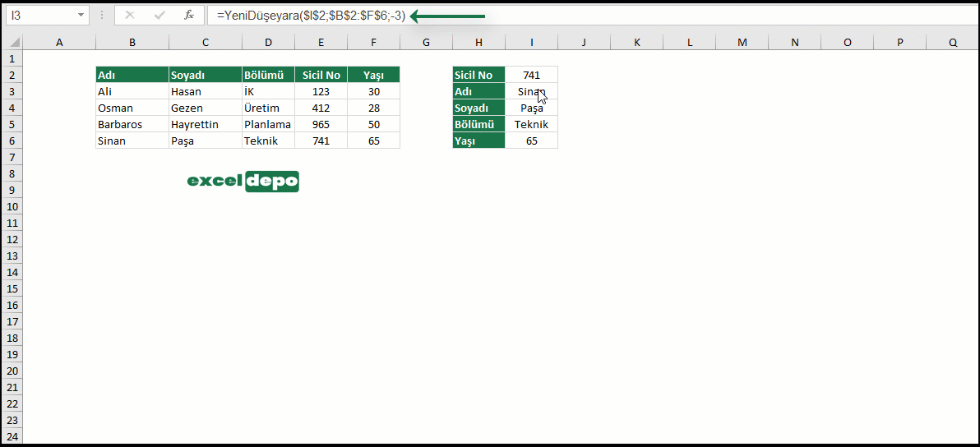The height and width of the screenshot is (447, 980).
Task: Click the three-dot formula bar resize handle
Action: tap(102, 16)
